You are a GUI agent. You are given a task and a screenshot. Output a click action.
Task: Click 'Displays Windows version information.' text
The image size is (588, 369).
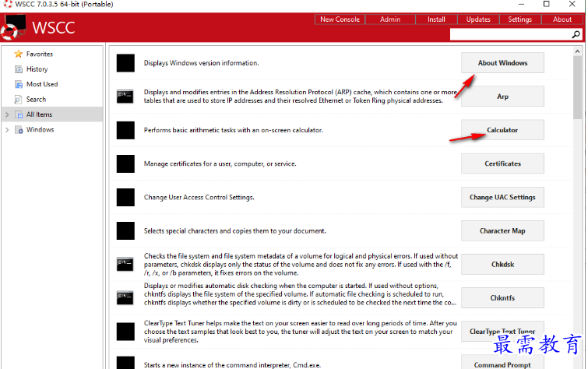(202, 63)
